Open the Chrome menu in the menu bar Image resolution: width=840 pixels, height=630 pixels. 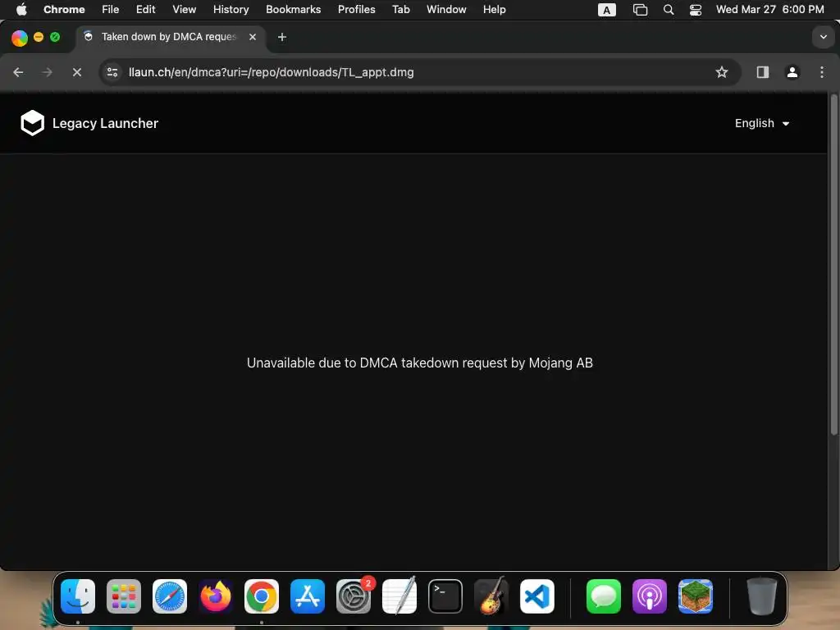64,10
